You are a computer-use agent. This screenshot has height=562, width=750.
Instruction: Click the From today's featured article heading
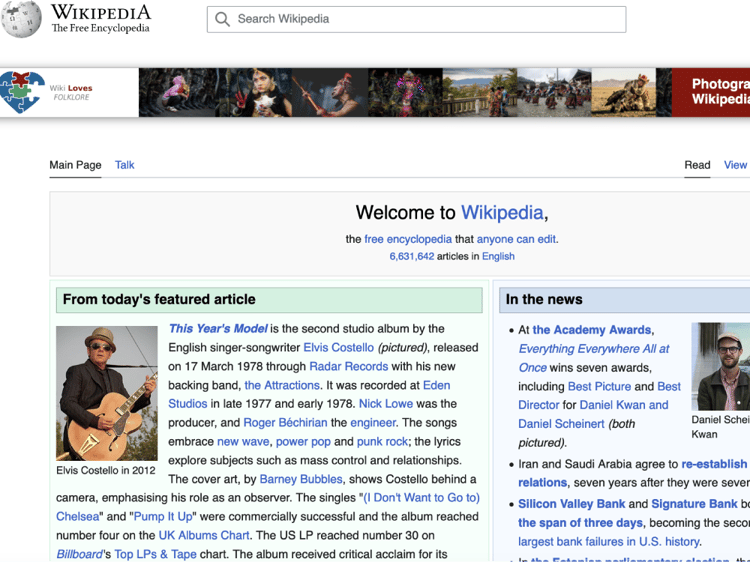pyautogui.click(x=159, y=299)
